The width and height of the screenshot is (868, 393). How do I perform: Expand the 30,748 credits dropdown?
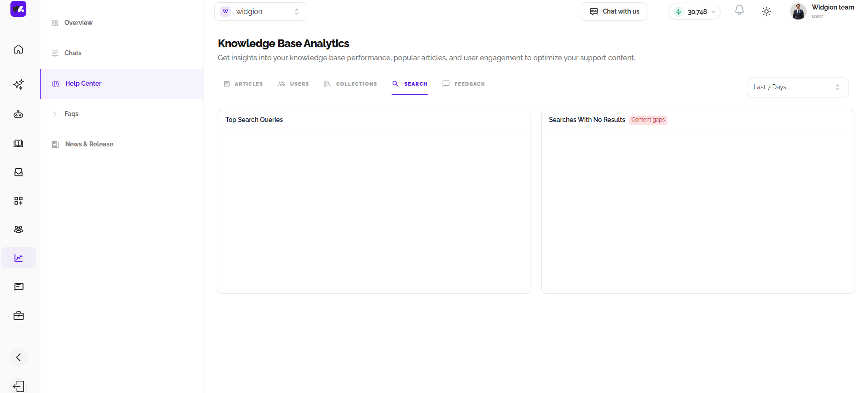(x=694, y=12)
